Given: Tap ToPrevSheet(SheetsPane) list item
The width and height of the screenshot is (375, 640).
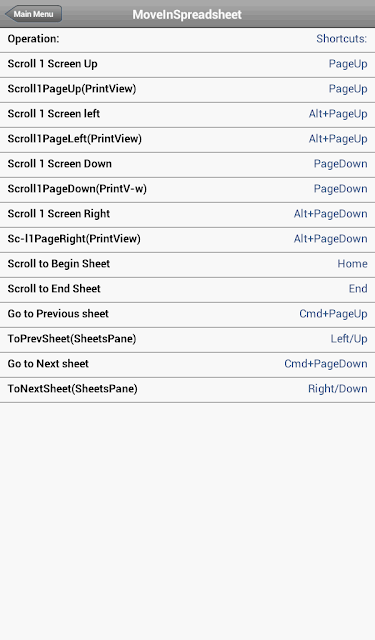Looking at the screenshot, I should pos(187,340).
